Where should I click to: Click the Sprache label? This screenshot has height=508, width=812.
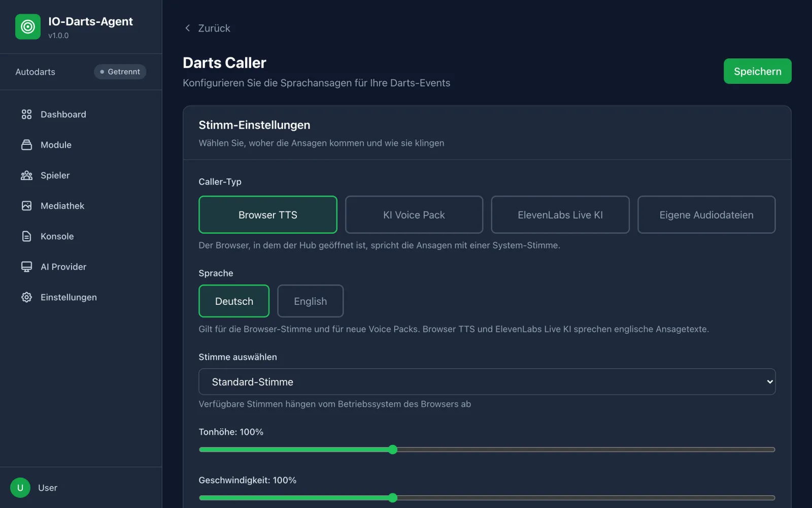pyautogui.click(x=216, y=273)
